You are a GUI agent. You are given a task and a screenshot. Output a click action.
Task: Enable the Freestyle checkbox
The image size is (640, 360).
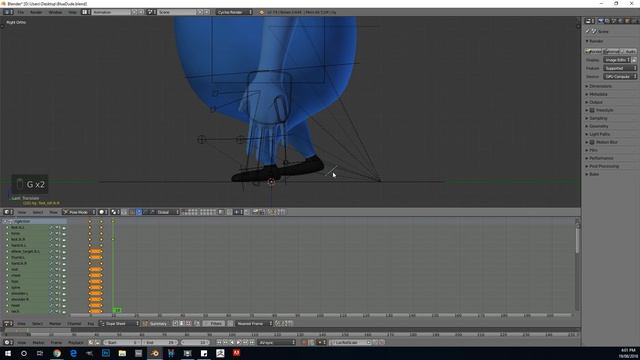[592, 110]
